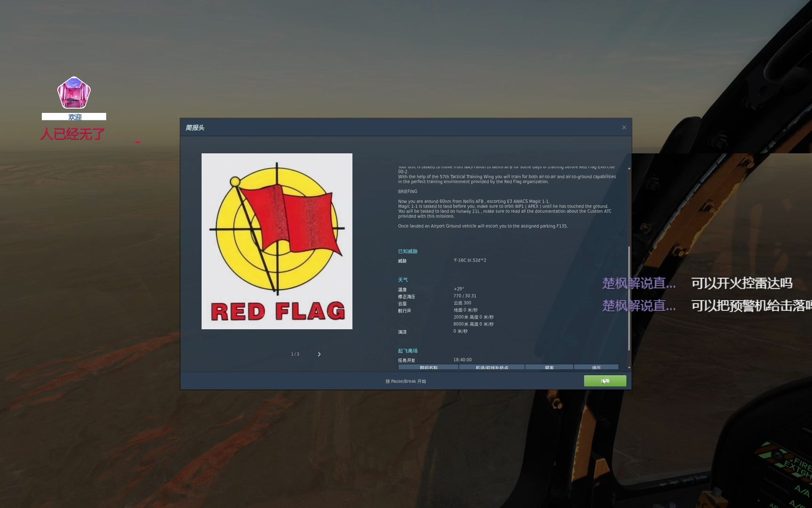Viewport: 812px width, 508px height.
Task: Click the Red Flag briefing picture
Action: (x=277, y=241)
